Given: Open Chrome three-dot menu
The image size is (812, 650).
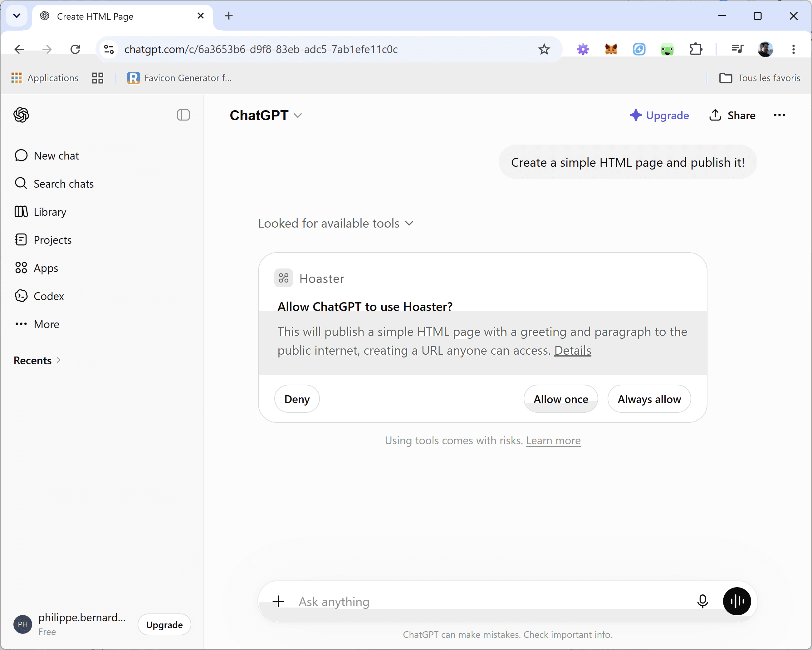Looking at the screenshot, I should coord(794,49).
